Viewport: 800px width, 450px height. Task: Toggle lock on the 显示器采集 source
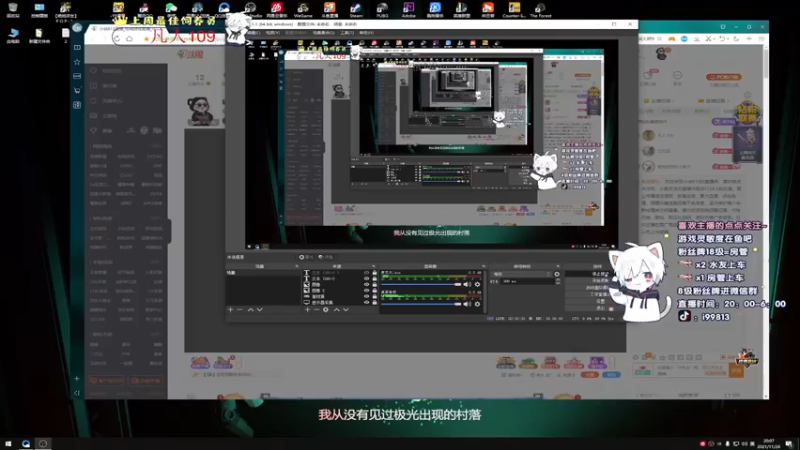[374, 303]
